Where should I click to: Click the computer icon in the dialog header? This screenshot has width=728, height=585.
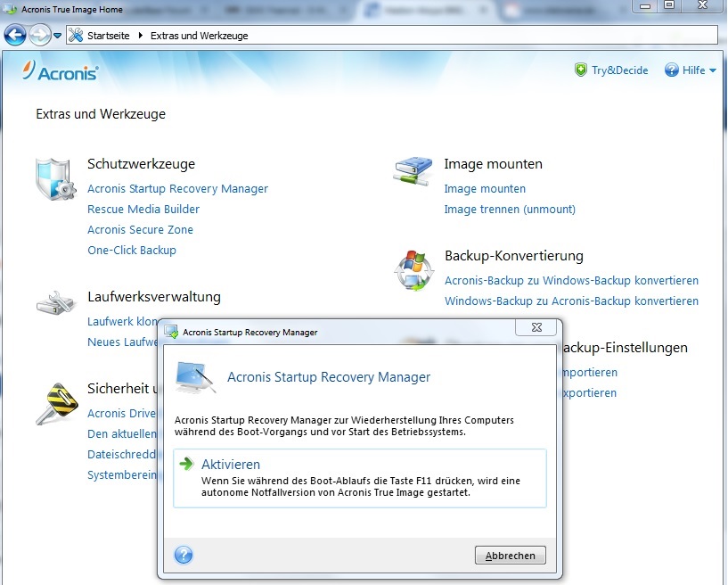[195, 377]
